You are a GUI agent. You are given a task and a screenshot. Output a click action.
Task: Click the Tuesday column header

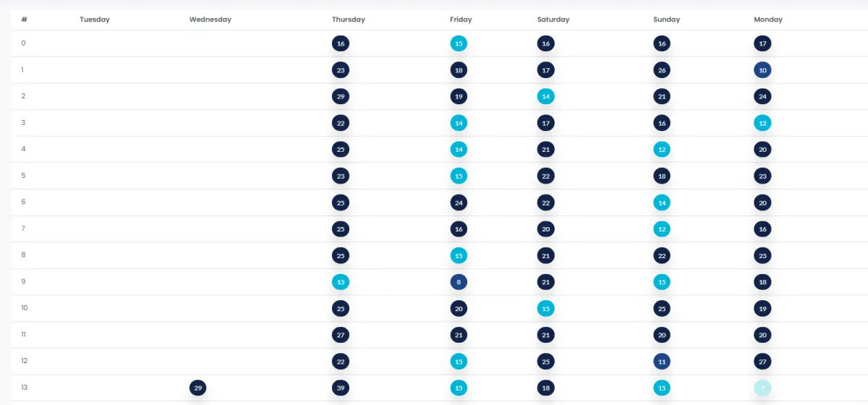click(95, 20)
